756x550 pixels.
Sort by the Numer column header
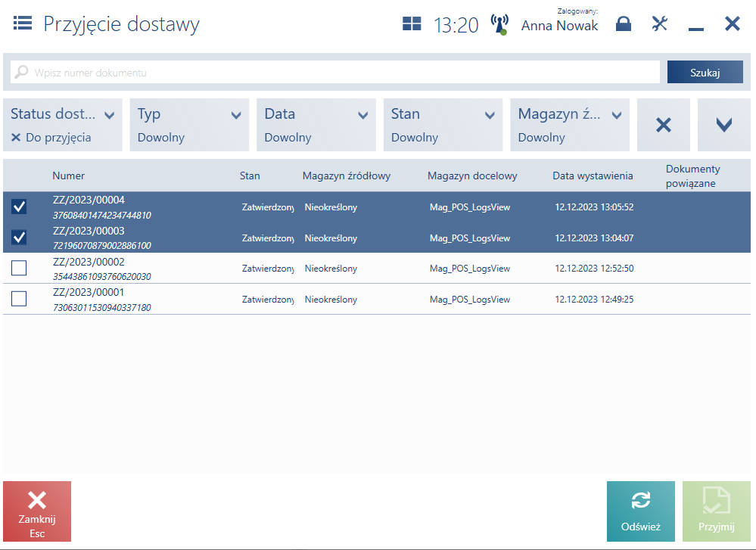click(x=68, y=176)
